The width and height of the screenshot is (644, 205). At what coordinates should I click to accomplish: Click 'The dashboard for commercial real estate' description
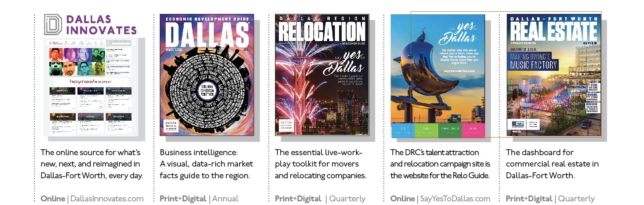pos(552,164)
